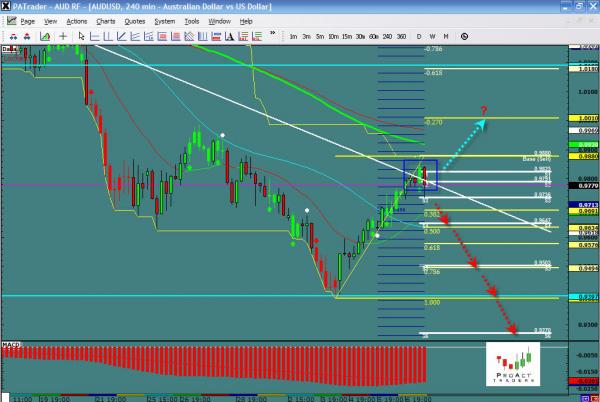Switch to 240 minute timeframe

pyautogui.click(x=387, y=36)
